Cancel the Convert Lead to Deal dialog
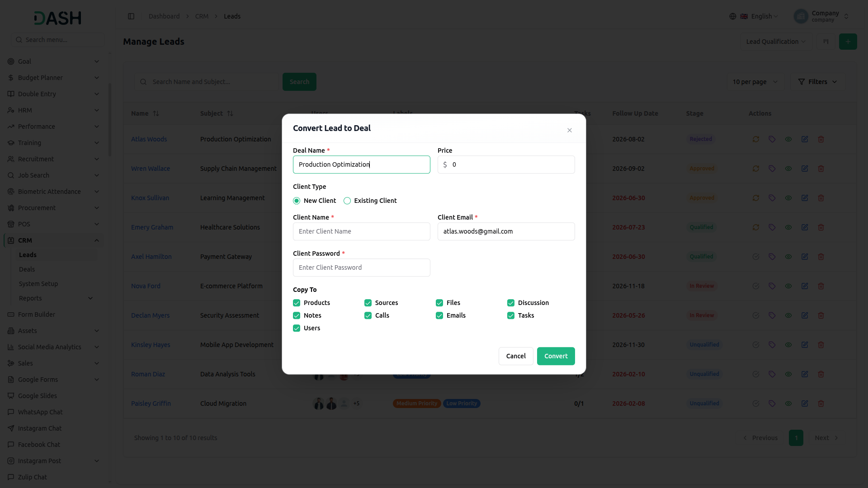This screenshot has height=488, width=868. click(x=516, y=356)
